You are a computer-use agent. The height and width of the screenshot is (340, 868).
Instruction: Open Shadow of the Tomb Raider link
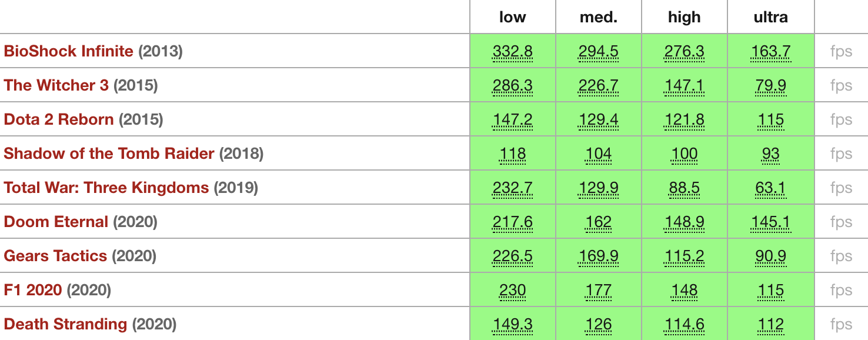click(x=109, y=154)
